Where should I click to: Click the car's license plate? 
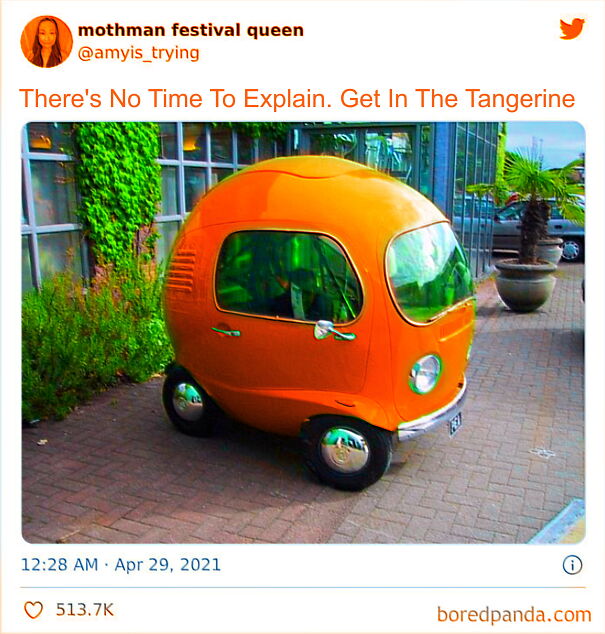[x=455, y=425]
